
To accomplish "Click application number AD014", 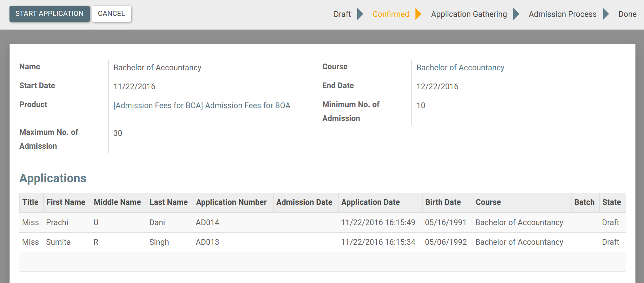I will 207,222.
